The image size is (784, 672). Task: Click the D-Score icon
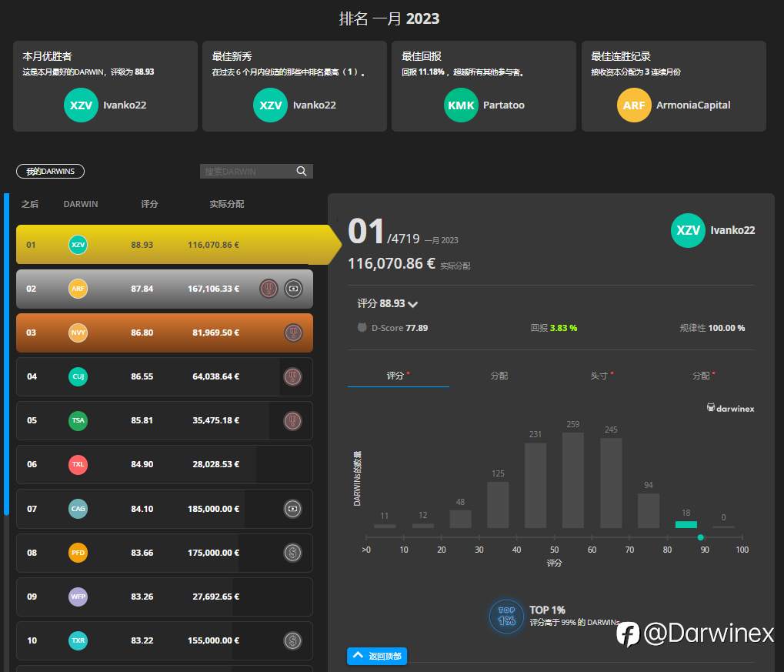(362, 327)
